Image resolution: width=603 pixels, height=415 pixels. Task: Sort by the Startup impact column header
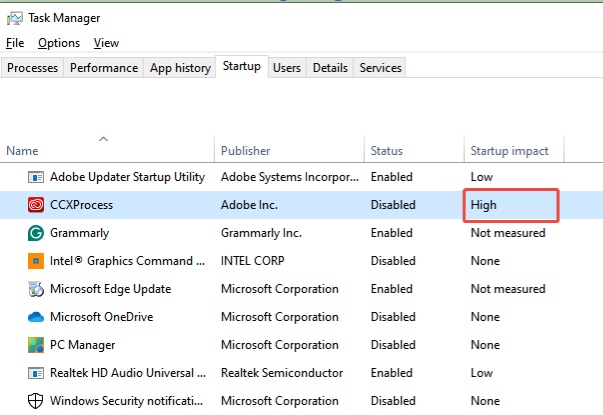pos(509,151)
